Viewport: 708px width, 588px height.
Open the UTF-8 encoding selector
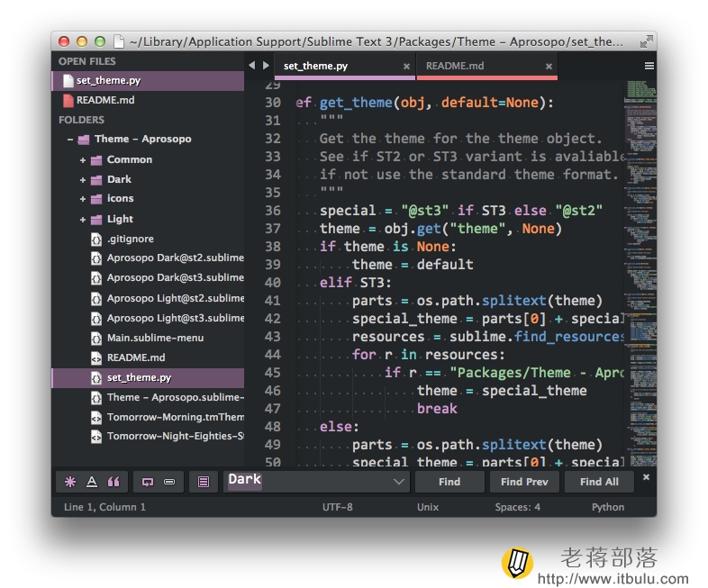pyautogui.click(x=337, y=507)
